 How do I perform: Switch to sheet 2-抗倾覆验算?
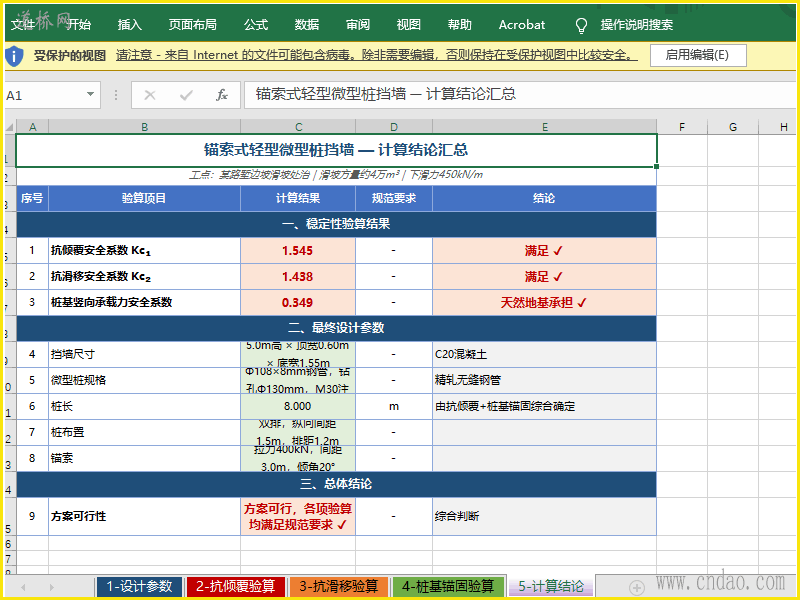pyautogui.click(x=236, y=587)
